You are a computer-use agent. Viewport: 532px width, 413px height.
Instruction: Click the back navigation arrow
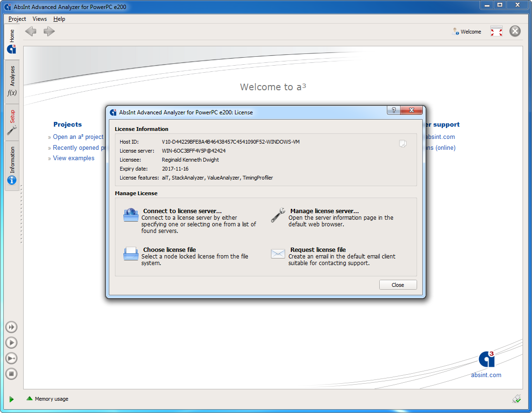pyautogui.click(x=31, y=32)
